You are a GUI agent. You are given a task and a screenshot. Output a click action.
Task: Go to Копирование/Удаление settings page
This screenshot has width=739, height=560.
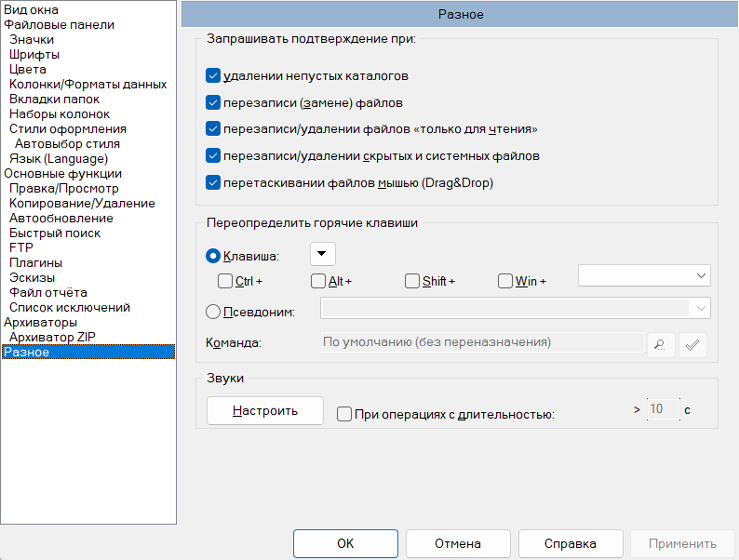(82, 204)
